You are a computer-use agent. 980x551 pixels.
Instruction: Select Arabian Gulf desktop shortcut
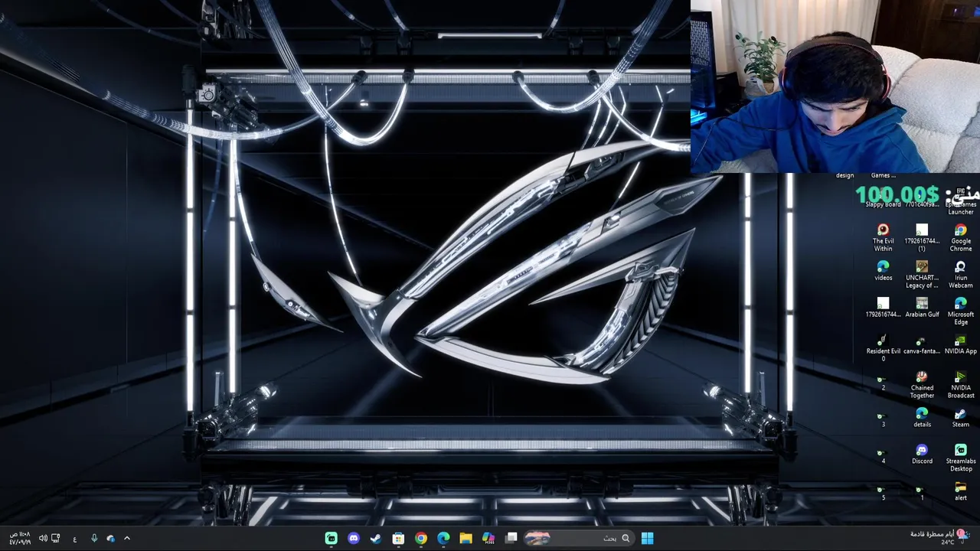tap(922, 307)
